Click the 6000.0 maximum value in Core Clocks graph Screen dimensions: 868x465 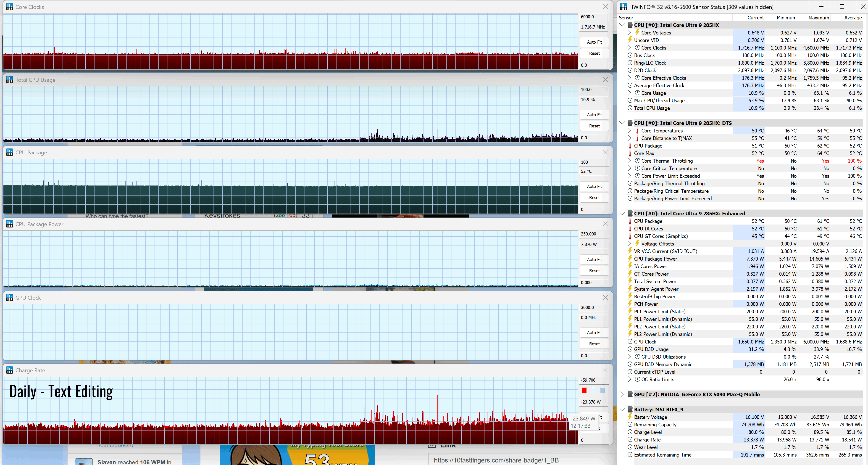coord(587,16)
